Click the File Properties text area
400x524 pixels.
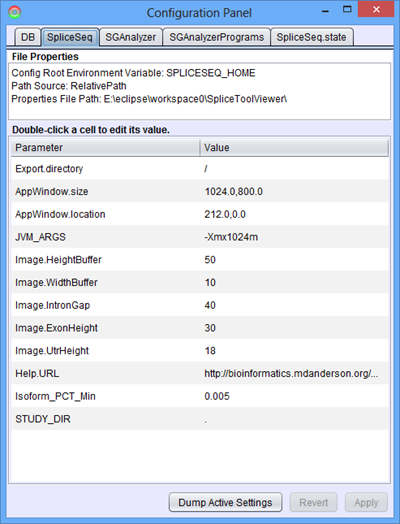pyautogui.click(x=199, y=91)
